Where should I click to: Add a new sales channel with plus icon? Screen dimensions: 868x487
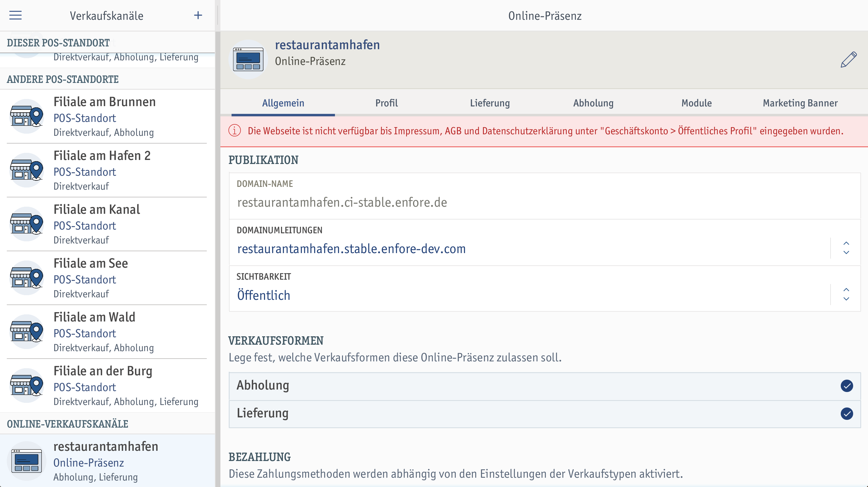tap(198, 15)
